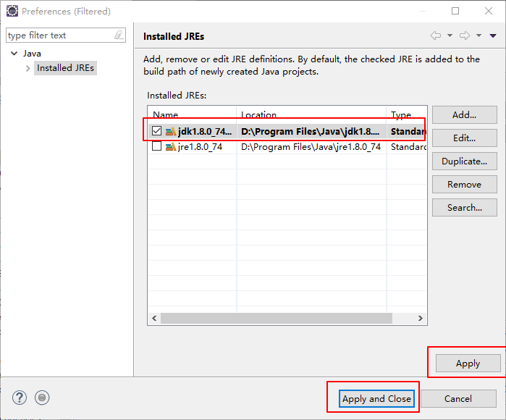Expand the Installed JREs tree node

tap(28, 68)
